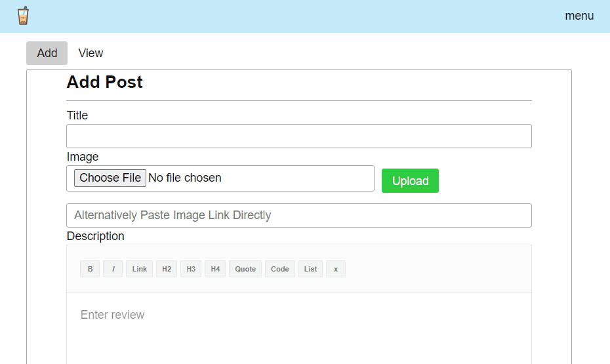Viewport: 610px width, 364px height.
Task: Switch to the View tab
Action: 91,53
